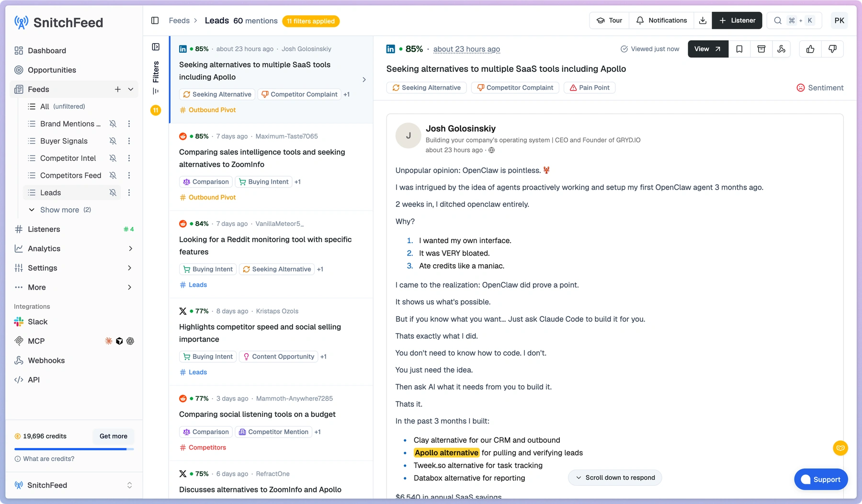The image size is (862, 504).
Task: Open Support chat
Action: [821, 480]
